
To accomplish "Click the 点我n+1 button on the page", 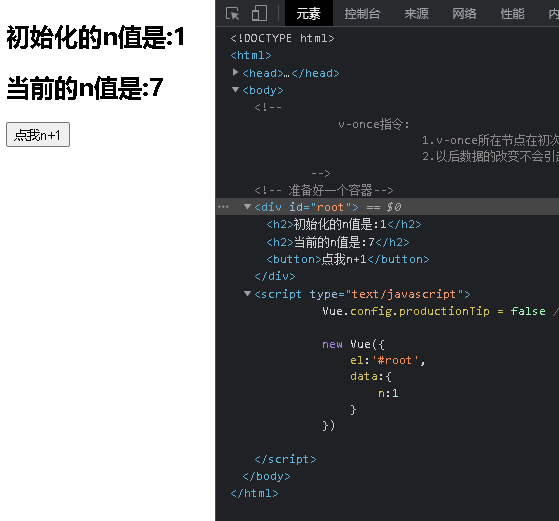I will click(38, 135).
